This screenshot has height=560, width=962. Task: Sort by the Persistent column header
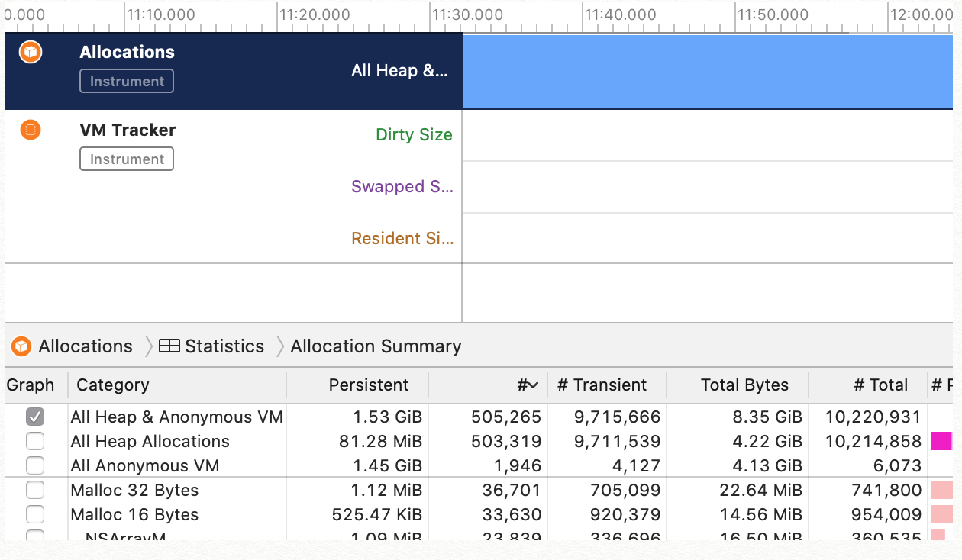[368, 385]
